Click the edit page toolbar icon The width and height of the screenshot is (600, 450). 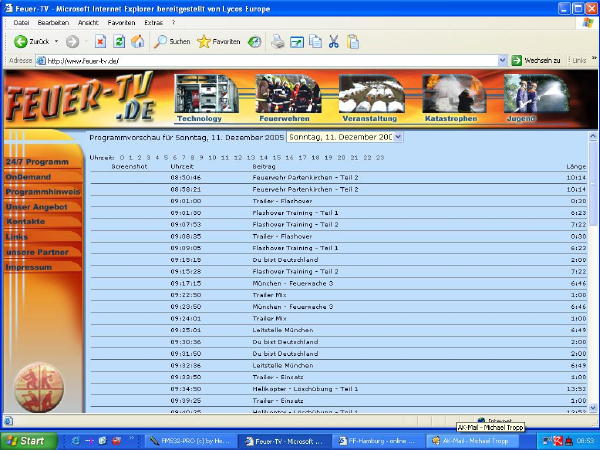point(297,42)
